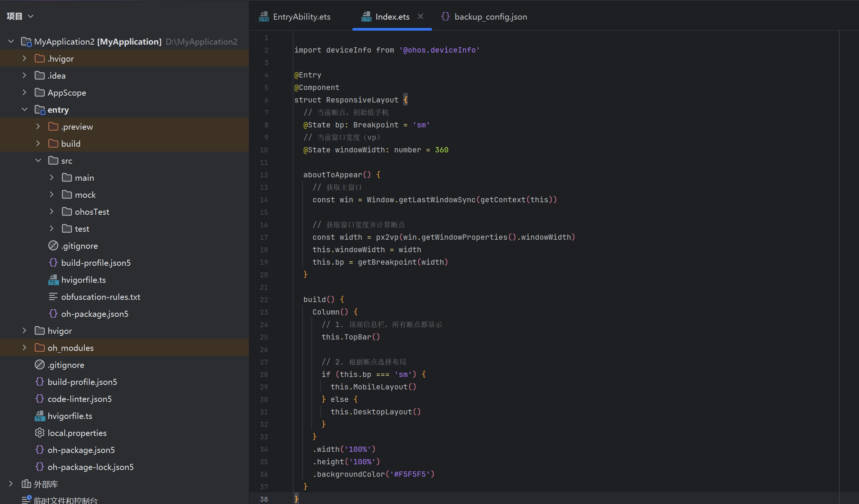Collapse the entry module
Screen dimensions: 859x504
pos(25,109)
